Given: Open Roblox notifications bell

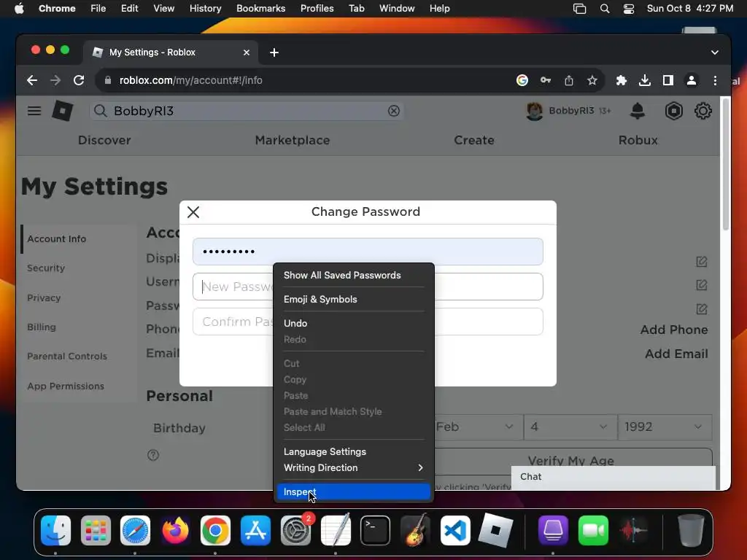Looking at the screenshot, I should coord(638,111).
